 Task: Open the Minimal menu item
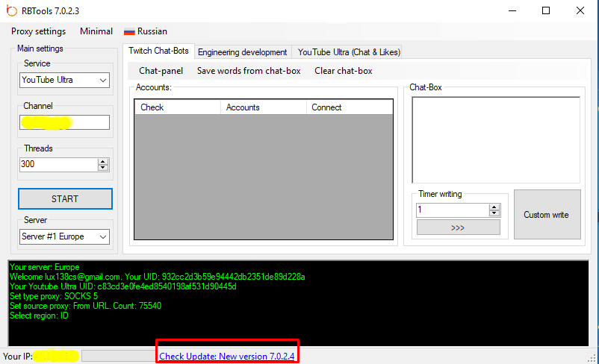click(x=96, y=31)
